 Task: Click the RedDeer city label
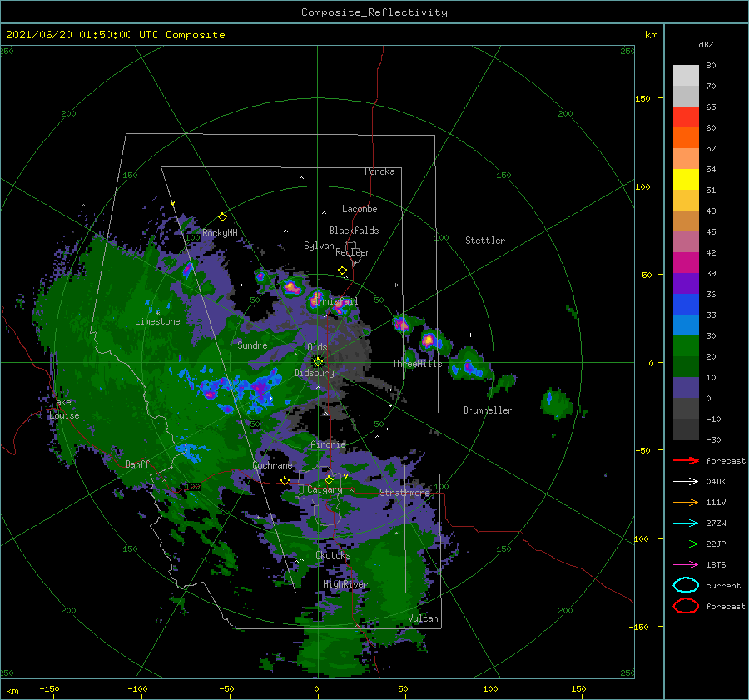pyautogui.click(x=353, y=252)
